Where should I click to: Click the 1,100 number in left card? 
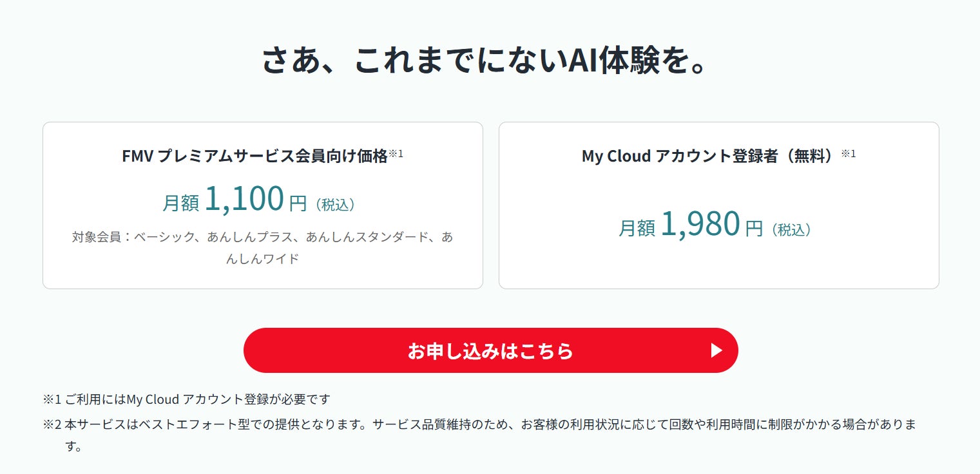(244, 198)
